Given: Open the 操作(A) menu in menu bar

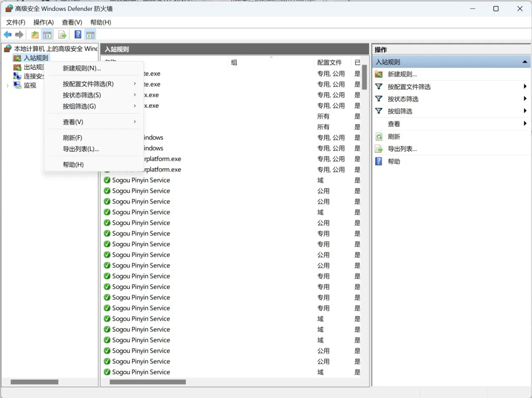Looking at the screenshot, I should tap(44, 22).
